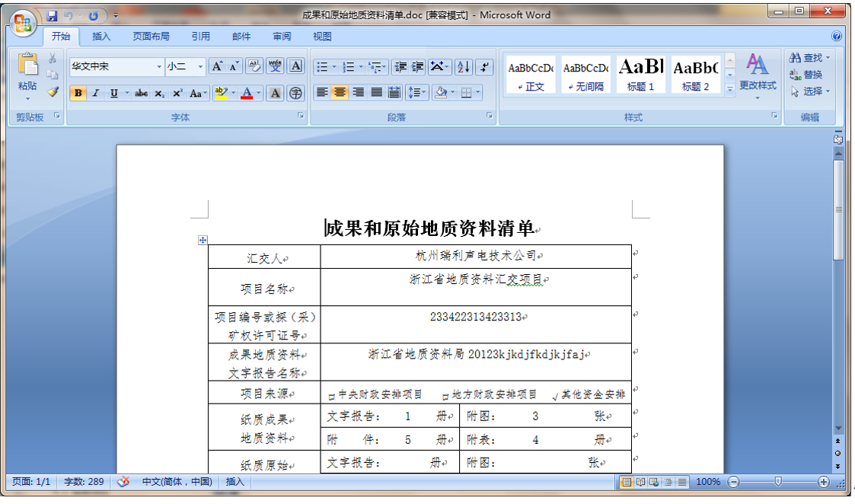Apply the 标题 1 style
Viewport: 855px width, 504px height.
[641, 74]
